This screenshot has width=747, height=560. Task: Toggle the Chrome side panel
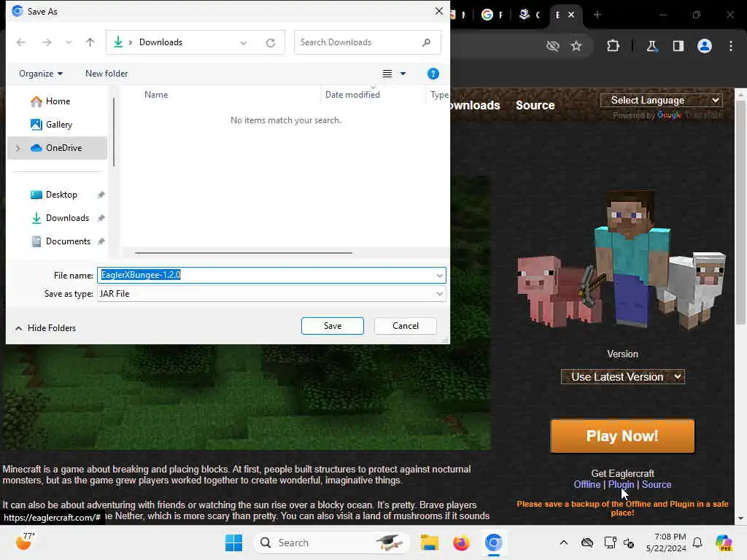(x=678, y=46)
